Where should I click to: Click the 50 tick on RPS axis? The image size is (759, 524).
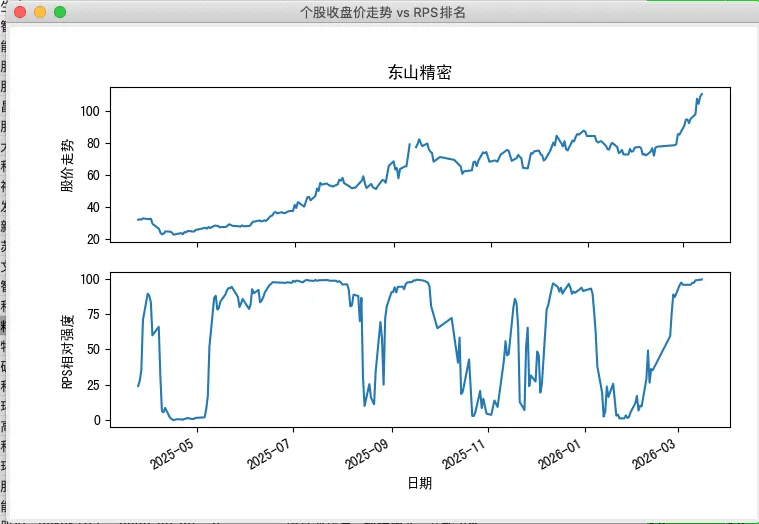[93, 349]
